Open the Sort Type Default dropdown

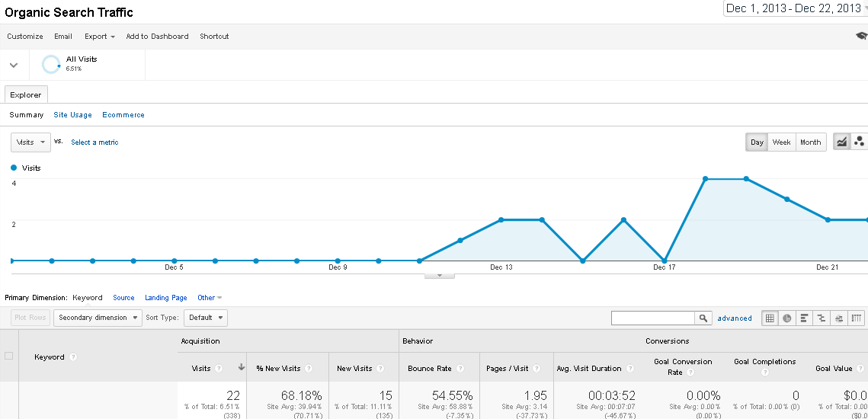pyautogui.click(x=206, y=318)
